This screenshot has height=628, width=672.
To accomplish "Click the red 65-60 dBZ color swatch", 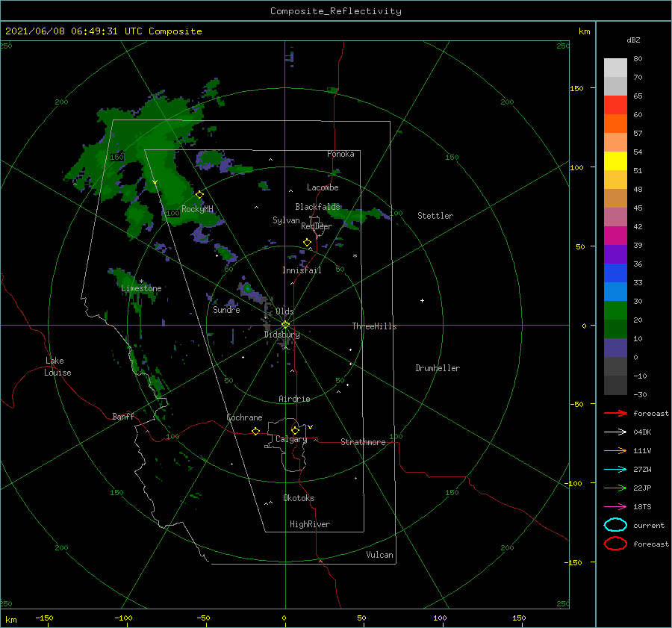I will click(615, 105).
